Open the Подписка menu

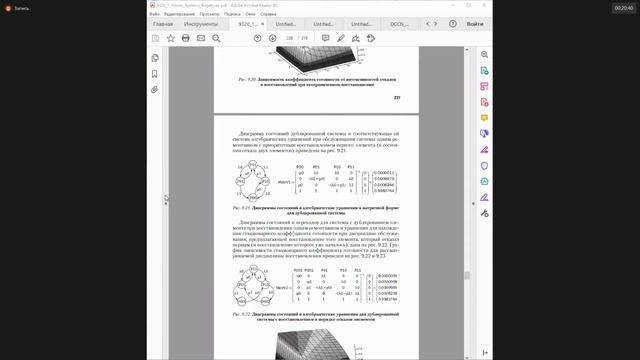[x=232, y=14]
